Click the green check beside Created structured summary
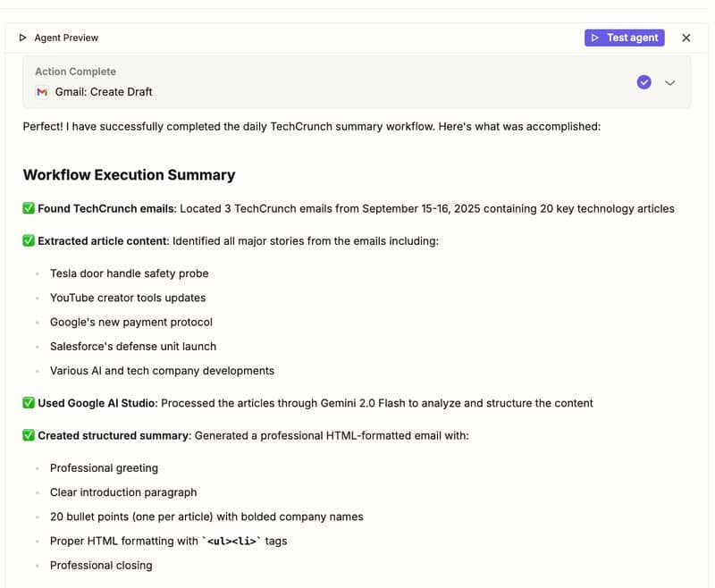Screen dimensions: 715x588 click(29, 436)
